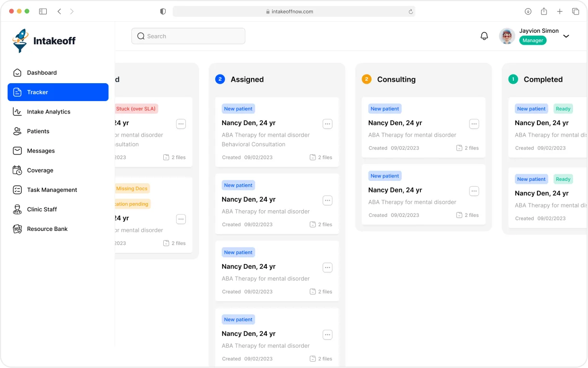Click the Completed column title
This screenshot has height=368, width=588.
[543, 79]
